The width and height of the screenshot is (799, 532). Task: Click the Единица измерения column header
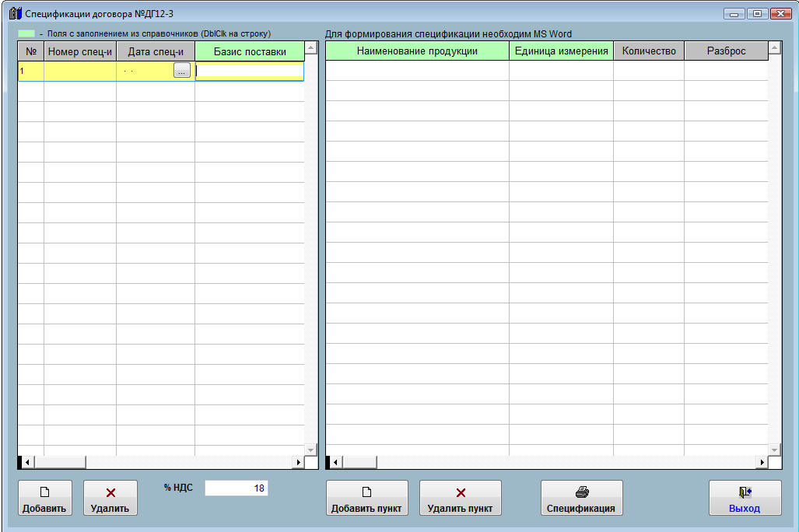(x=561, y=51)
